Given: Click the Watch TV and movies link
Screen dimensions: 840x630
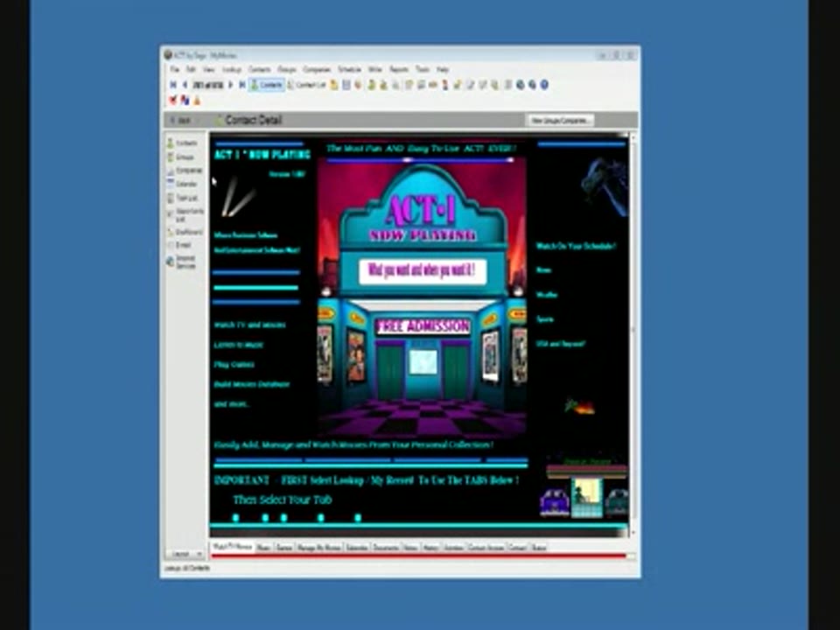Looking at the screenshot, I should click(x=249, y=325).
